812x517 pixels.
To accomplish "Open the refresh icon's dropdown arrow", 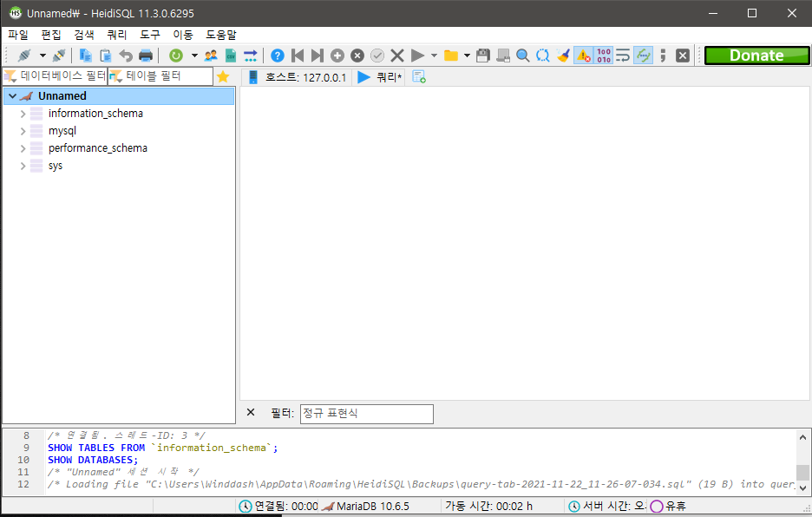I will tap(194, 56).
